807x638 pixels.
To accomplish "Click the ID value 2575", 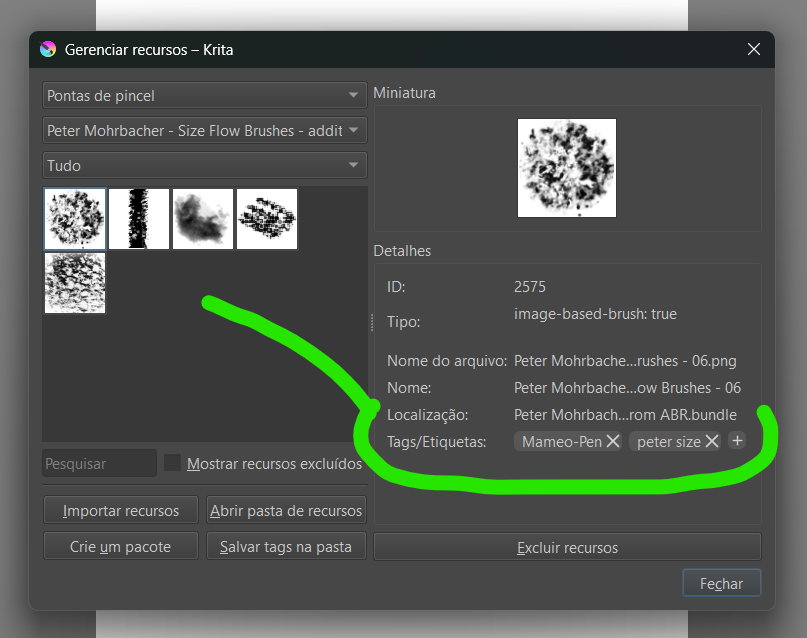I will [x=530, y=287].
